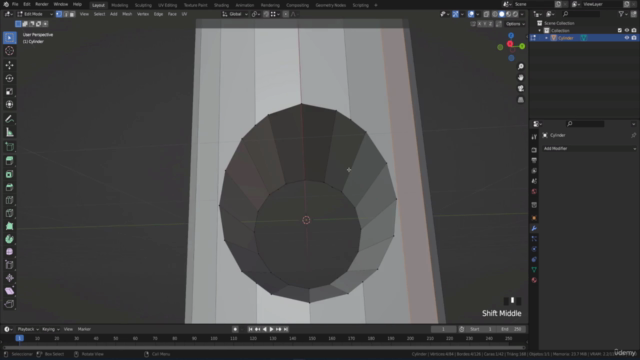Select the Select Box tool

(x=9, y=38)
